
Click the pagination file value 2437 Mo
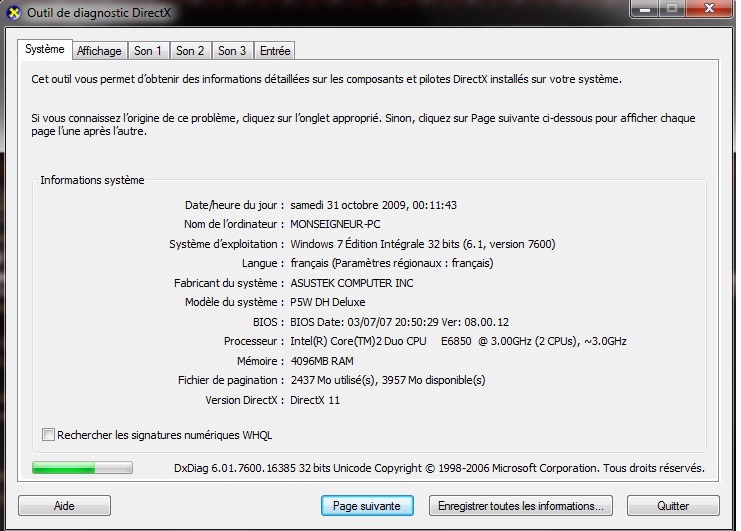coord(388,380)
